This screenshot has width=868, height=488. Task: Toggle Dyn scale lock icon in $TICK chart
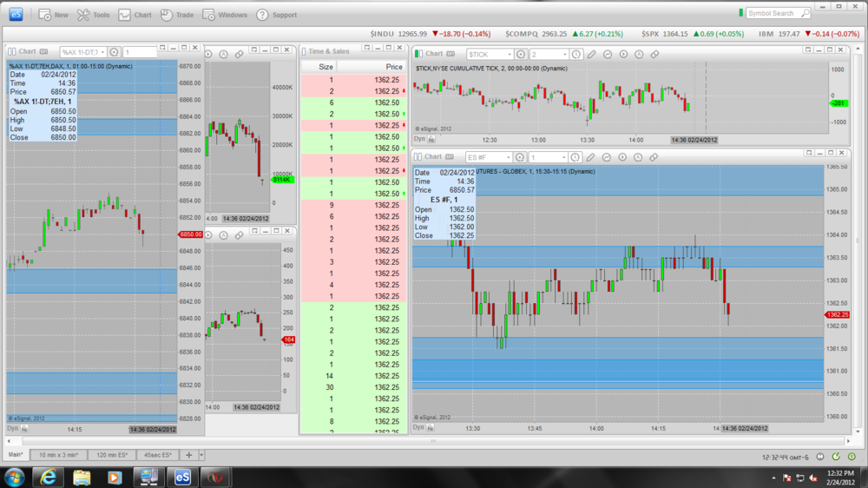431,139
